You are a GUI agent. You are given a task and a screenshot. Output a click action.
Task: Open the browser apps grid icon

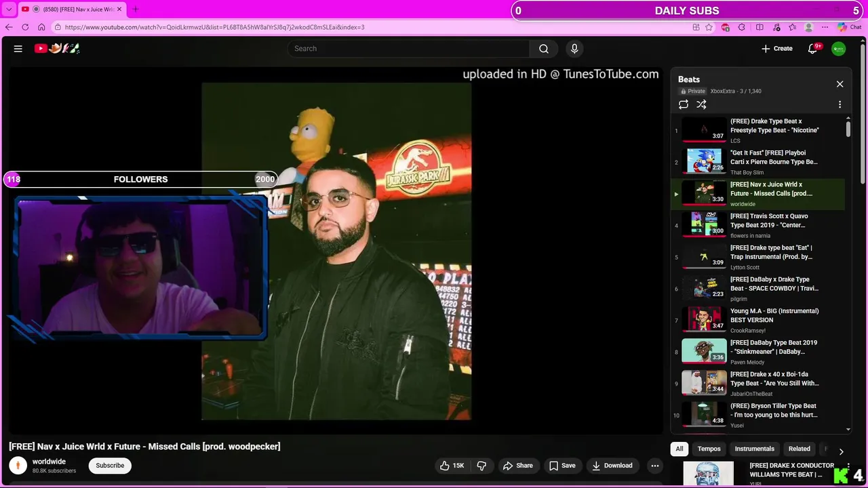(696, 27)
